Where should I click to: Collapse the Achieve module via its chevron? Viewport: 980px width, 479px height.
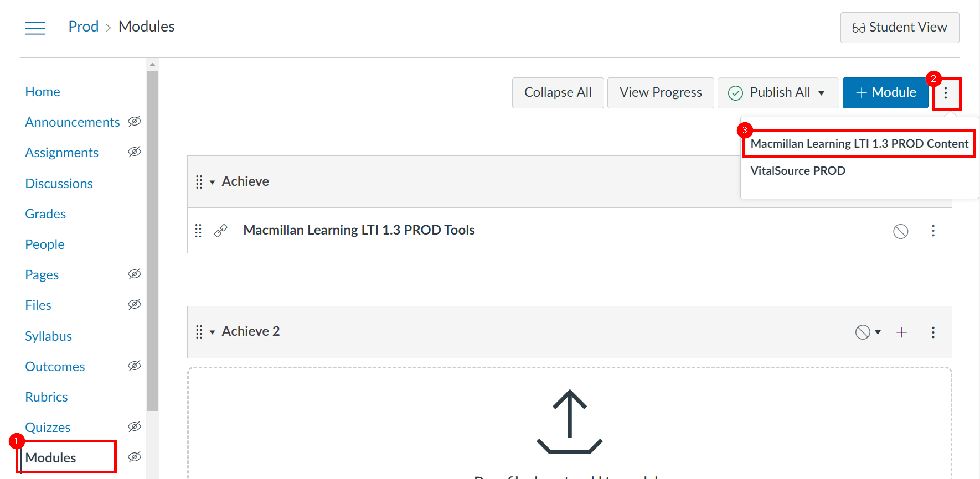tap(212, 181)
